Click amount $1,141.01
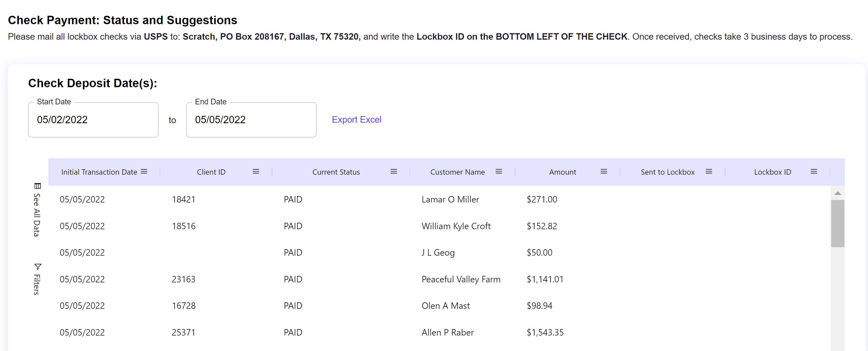Viewport: 868px width, 351px height. pyautogui.click(x=545, y=279)
